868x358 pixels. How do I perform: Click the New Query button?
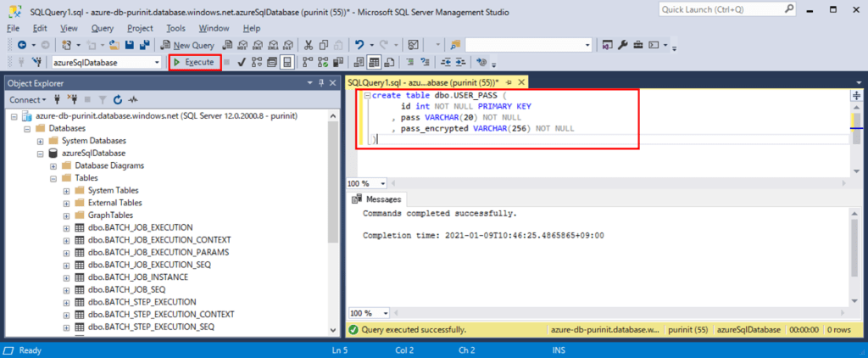tap(187, 46)
